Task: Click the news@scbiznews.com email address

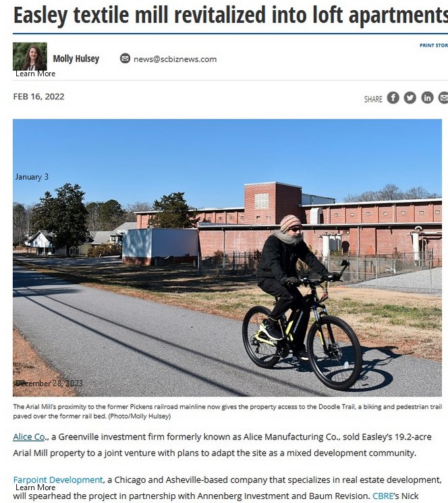Action: click(175, 59)
